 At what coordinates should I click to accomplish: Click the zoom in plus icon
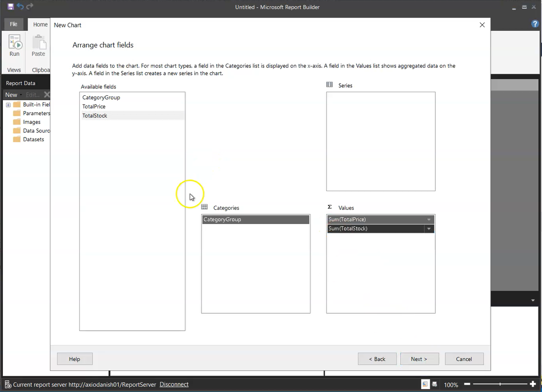(533, 384)
